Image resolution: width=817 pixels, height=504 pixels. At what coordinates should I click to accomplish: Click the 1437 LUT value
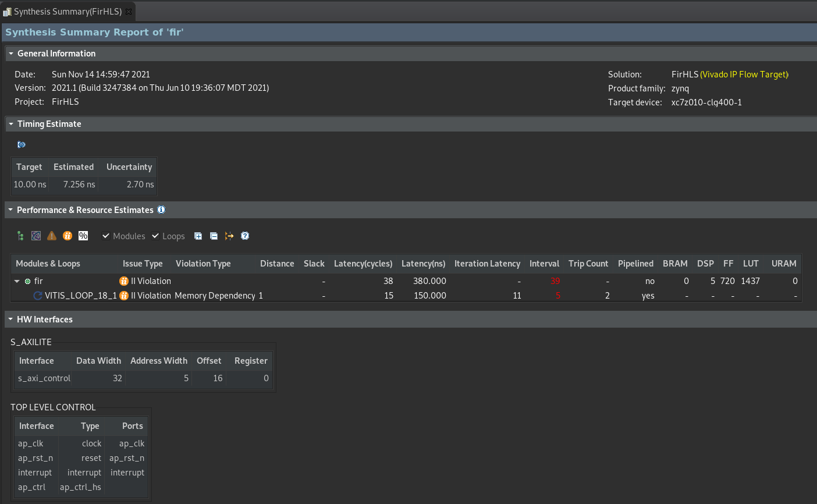tap(750, 281)
